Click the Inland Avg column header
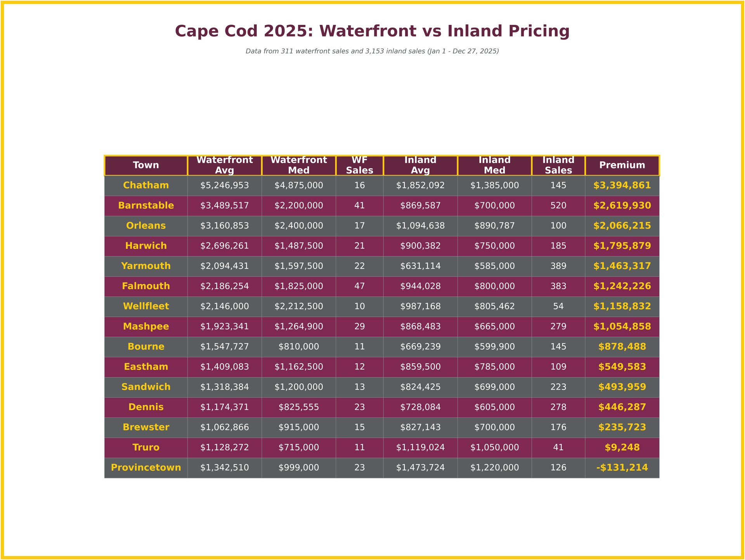 pos(420,165)
